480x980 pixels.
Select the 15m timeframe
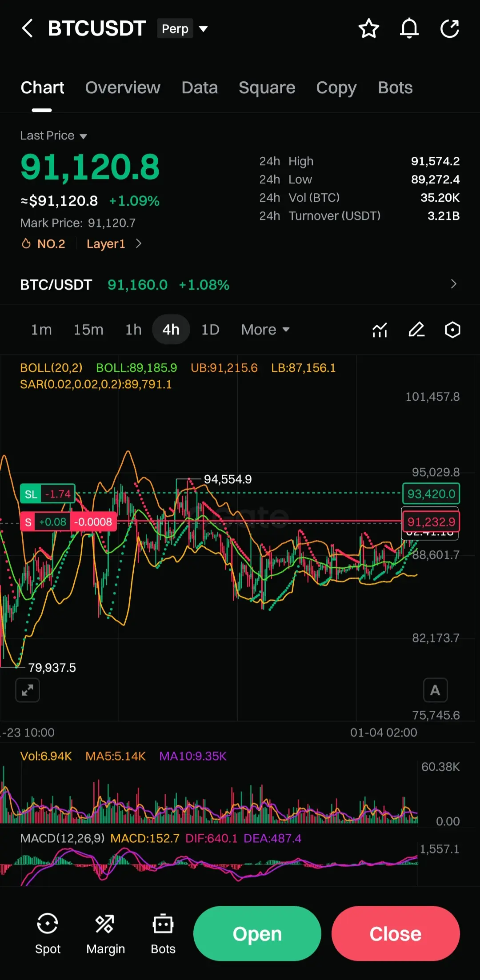click(x=88, y=330)
